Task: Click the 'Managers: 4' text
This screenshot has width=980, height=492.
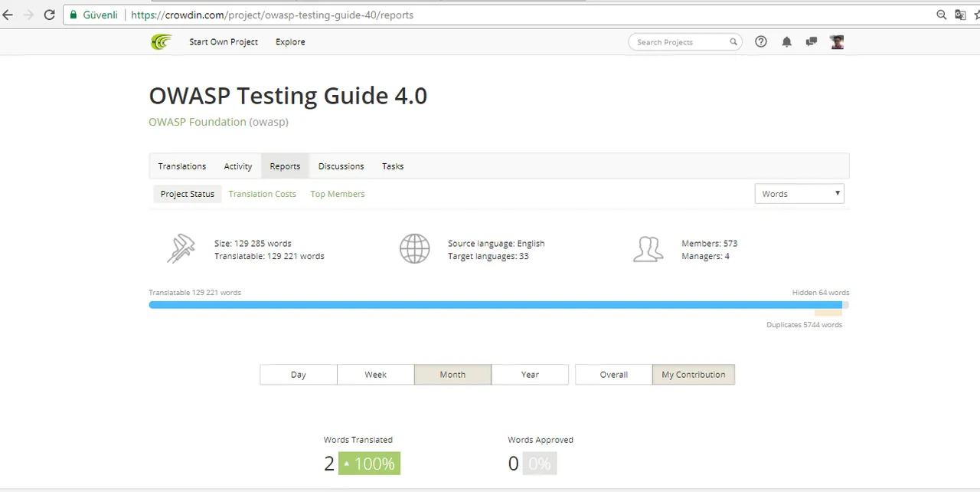Action: coord(705,257)
